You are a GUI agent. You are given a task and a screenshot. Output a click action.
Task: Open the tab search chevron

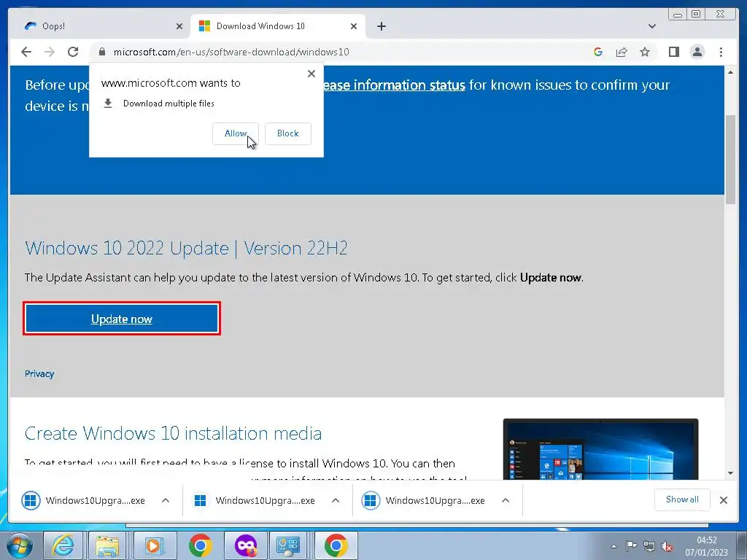point(652,26)
